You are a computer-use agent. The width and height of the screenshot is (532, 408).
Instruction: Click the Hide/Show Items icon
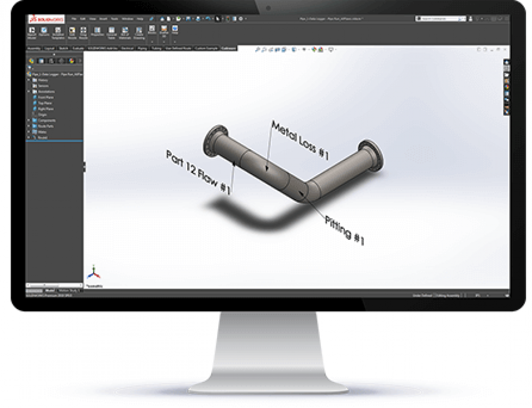[x=304, y=49]
